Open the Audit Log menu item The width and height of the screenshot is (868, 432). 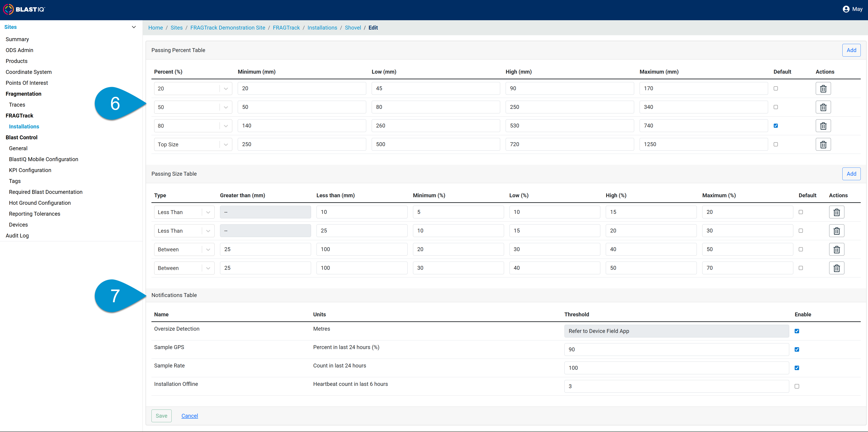click(x=17, y=236)
